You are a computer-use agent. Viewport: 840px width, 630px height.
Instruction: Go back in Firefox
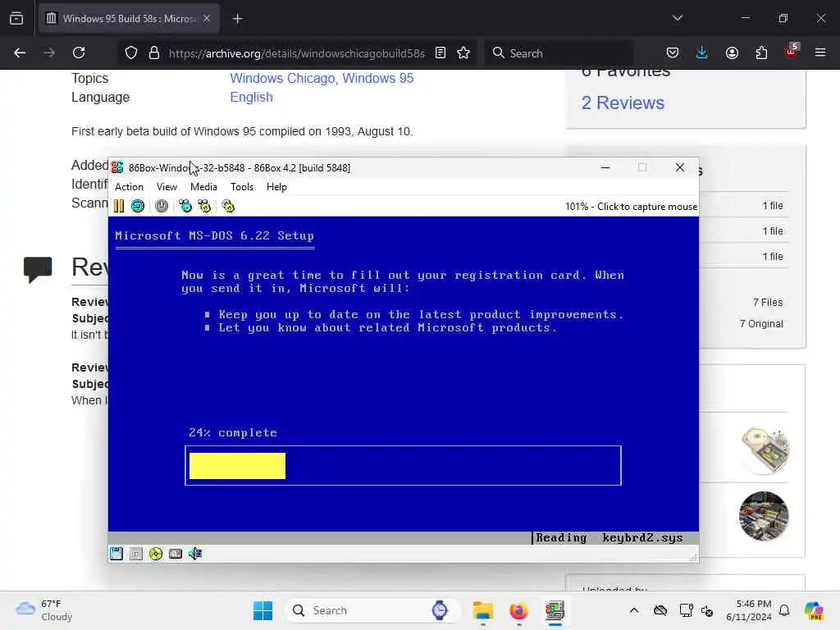[x=20, y=52]
